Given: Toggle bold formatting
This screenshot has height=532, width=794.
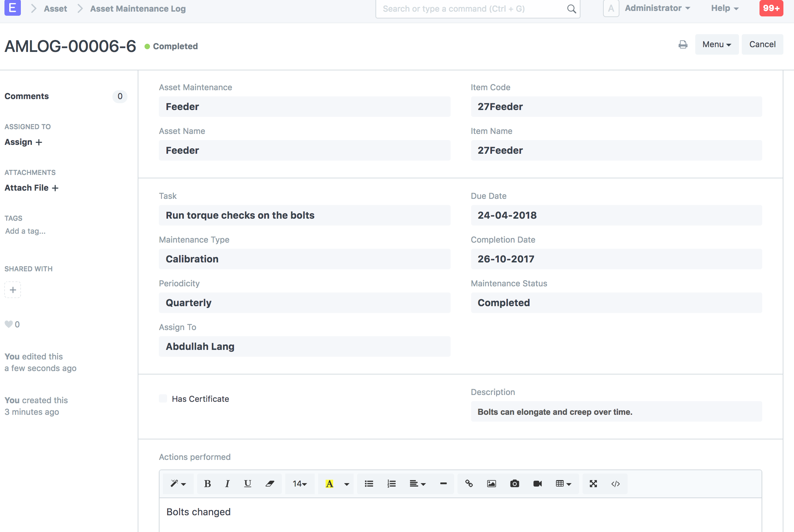Looking at the screenshot, I should (207, 483).
